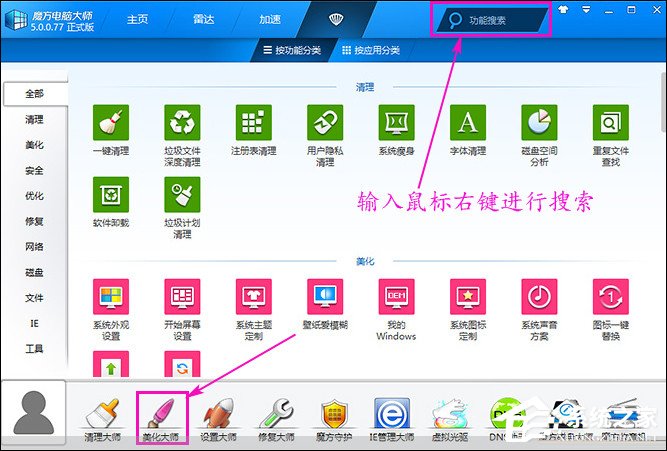Start 用户隐私清理 privacy cleanup

[x=325, y=123]
